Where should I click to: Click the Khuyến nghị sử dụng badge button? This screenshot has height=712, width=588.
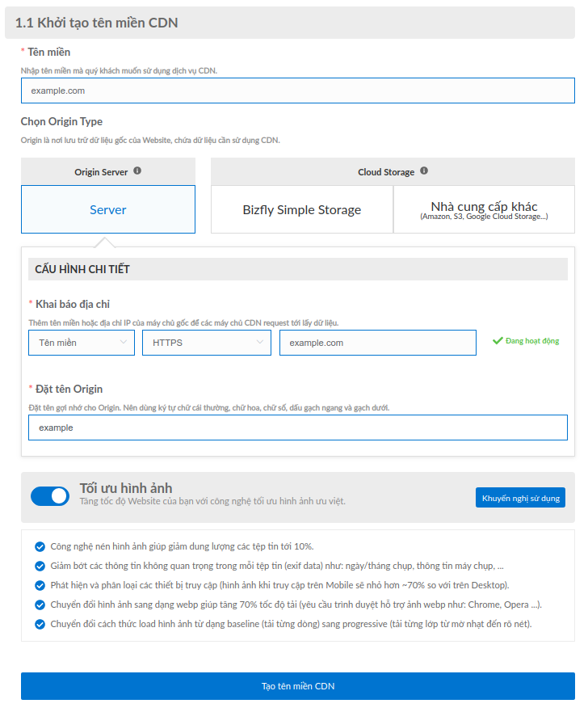click(520, 498)
